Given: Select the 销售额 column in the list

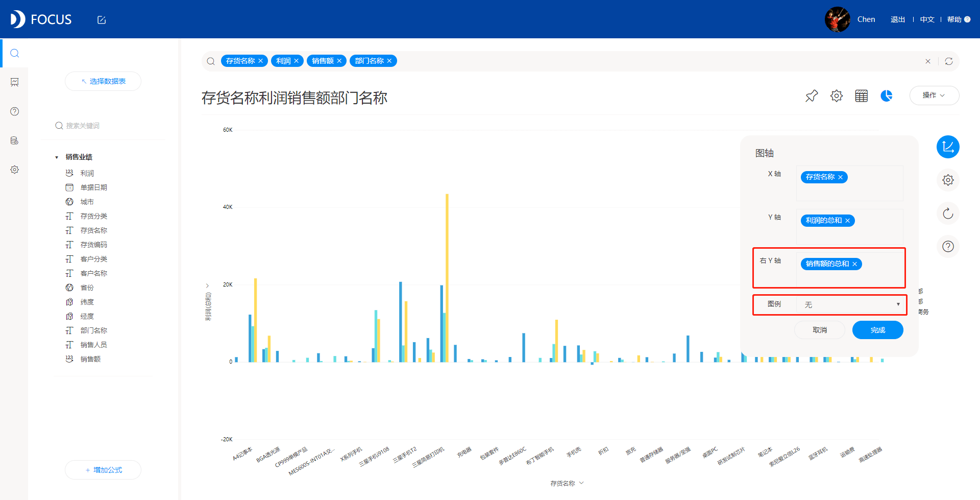Looking at the screenshot, I should pos(90,359).
